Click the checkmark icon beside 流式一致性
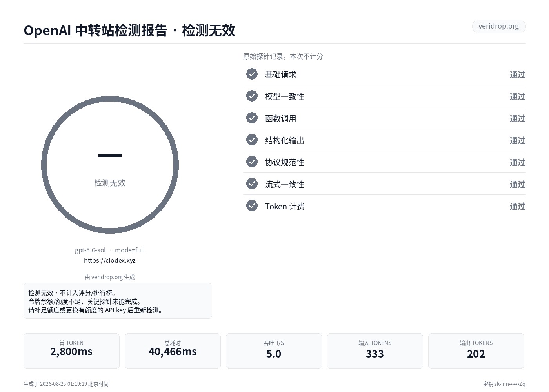Screen dimensions: 549x392 point(252,184)
